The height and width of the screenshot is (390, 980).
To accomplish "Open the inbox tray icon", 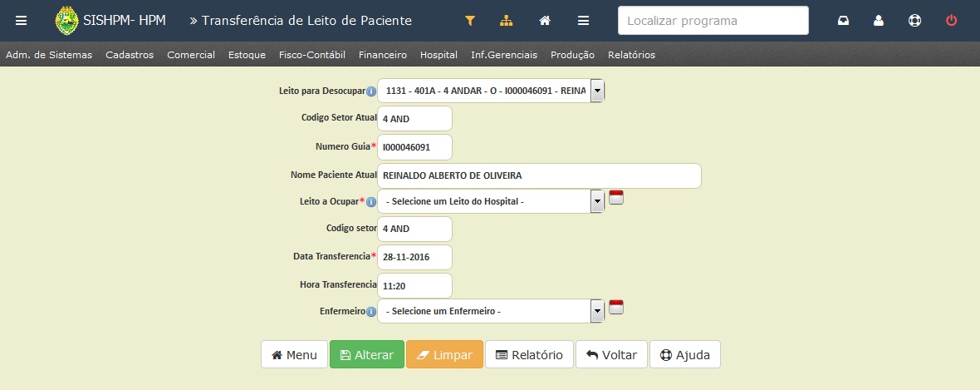I will click(x=844, y=21).
